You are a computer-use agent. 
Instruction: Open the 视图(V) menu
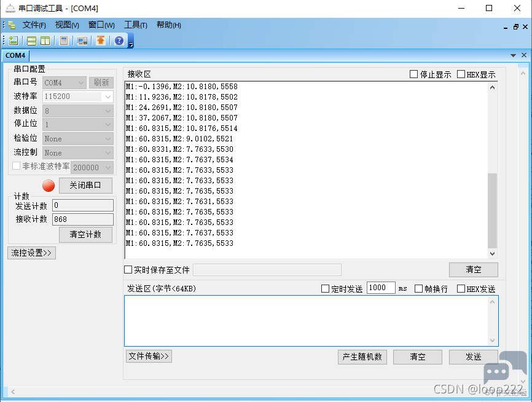click(67, 25)
